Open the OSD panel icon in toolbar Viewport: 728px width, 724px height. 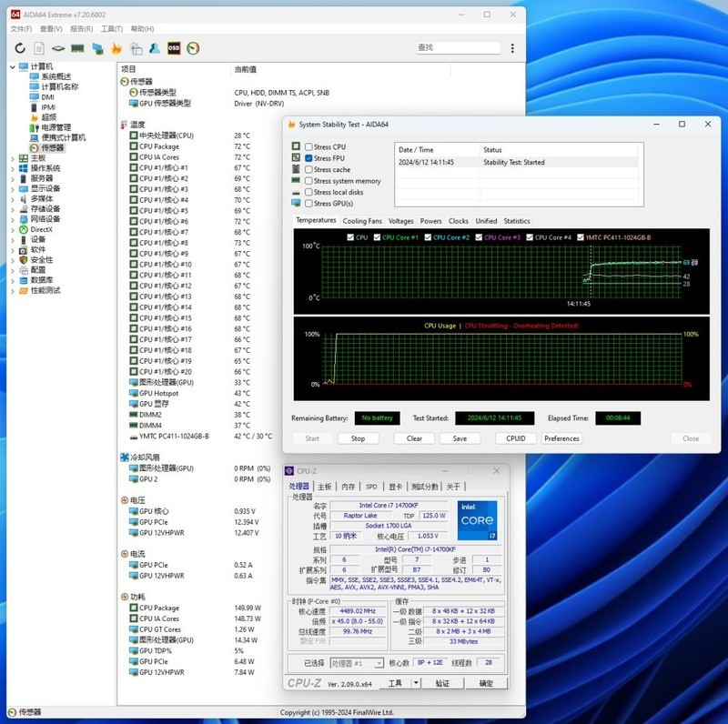(x=174, y=48)
